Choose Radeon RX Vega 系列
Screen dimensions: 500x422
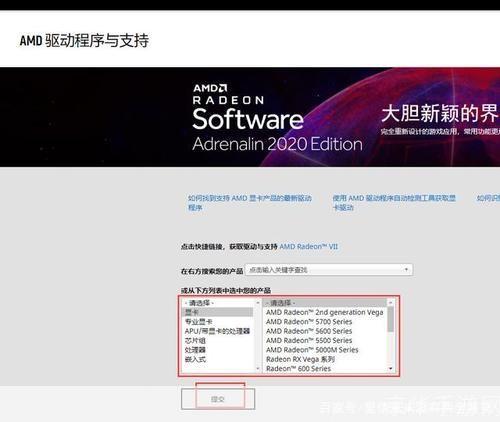(325, 359)
